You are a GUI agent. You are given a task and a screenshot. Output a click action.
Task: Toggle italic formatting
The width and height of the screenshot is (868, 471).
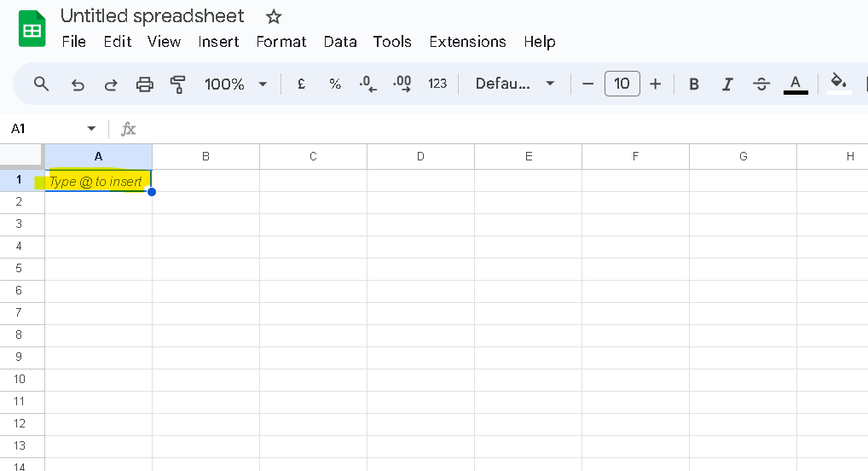pyautogui.click(x=727, y=84)
